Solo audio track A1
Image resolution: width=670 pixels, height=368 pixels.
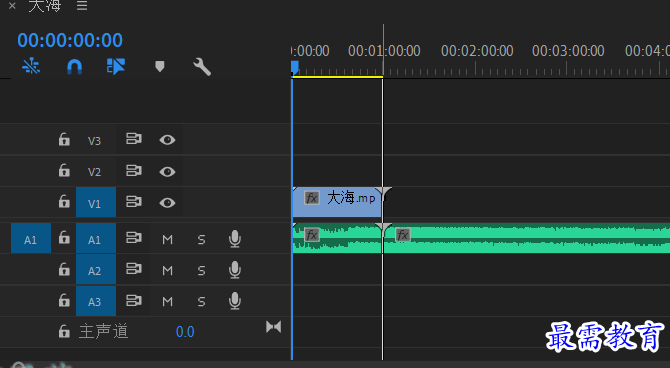click(201, 239)
